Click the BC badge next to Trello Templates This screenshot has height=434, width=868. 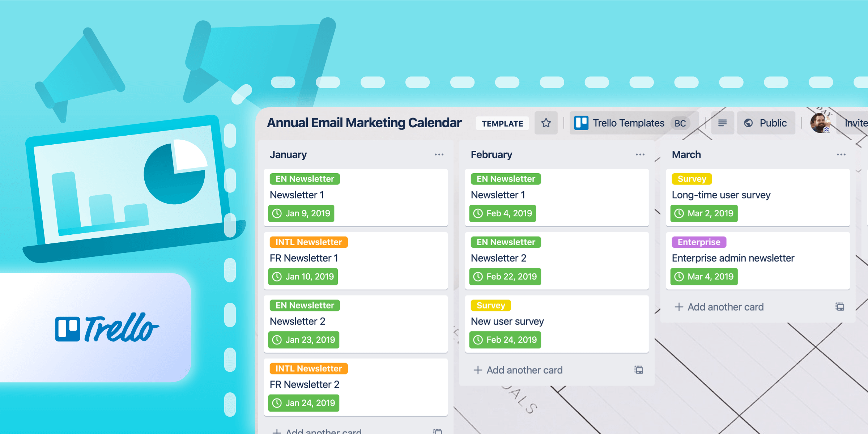[680, 123]
